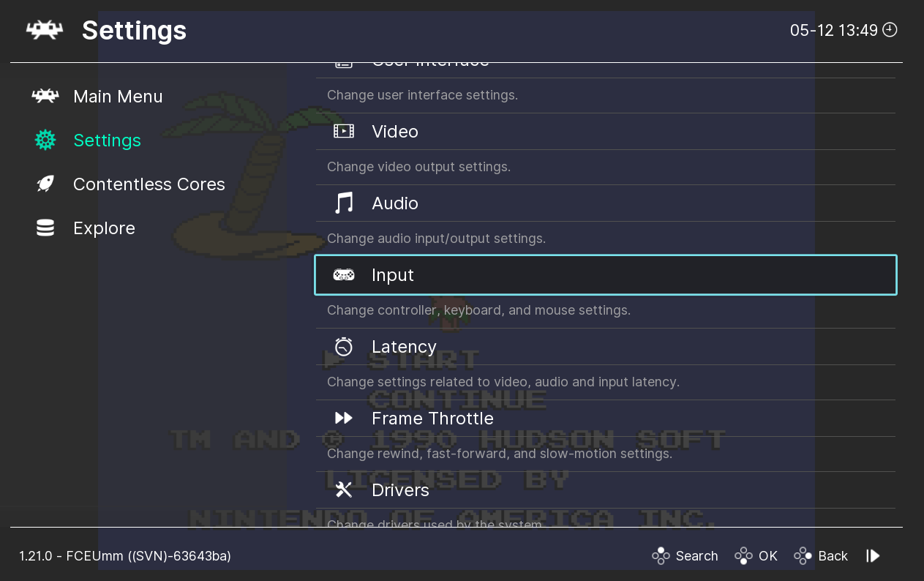Click the RetroArch invader logo in header
The width and height of the screenshot is (924, 581).
coord(45,30)
